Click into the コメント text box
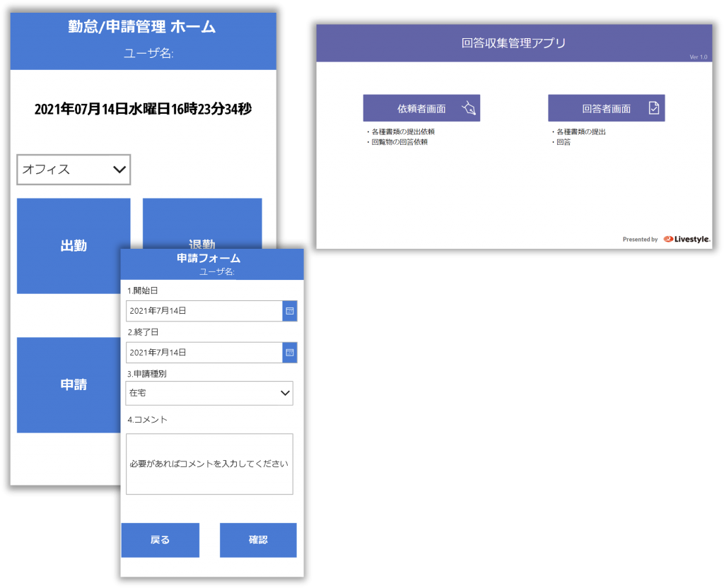724x588 pixels. point(209,464)
